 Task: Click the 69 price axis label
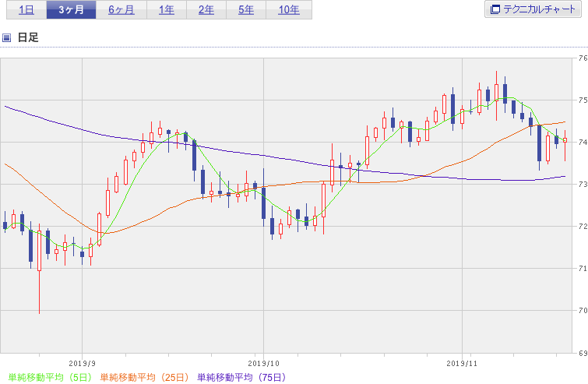[583, 353]
